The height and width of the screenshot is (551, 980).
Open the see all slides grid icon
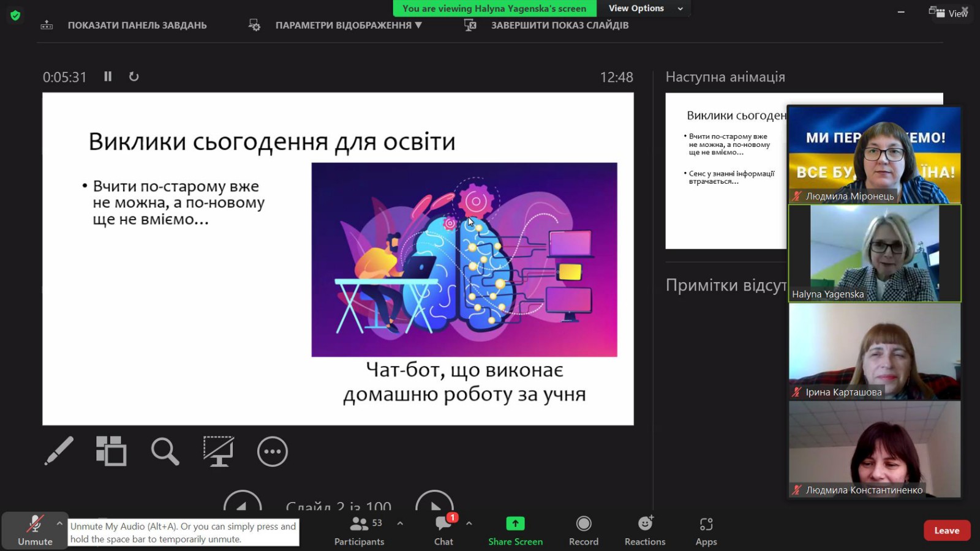coord(111,451)
